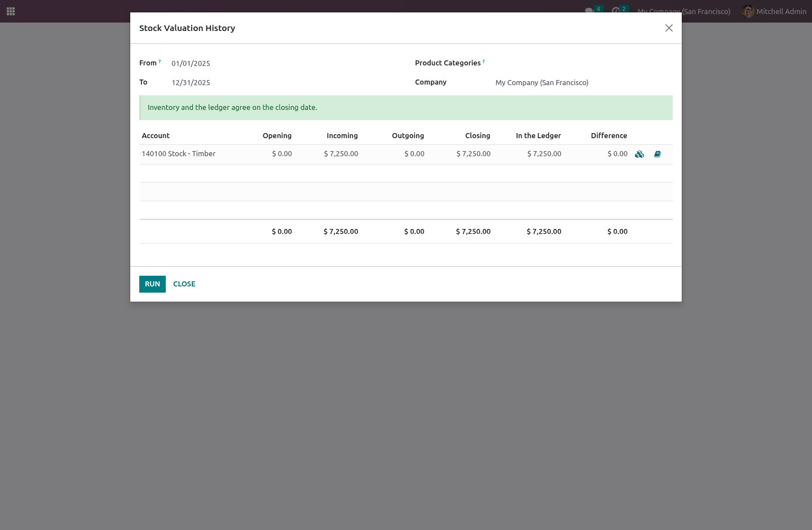This screenshot has width=812, height=530.
Task: Click the Difference column header
Action: pos(609,136)
